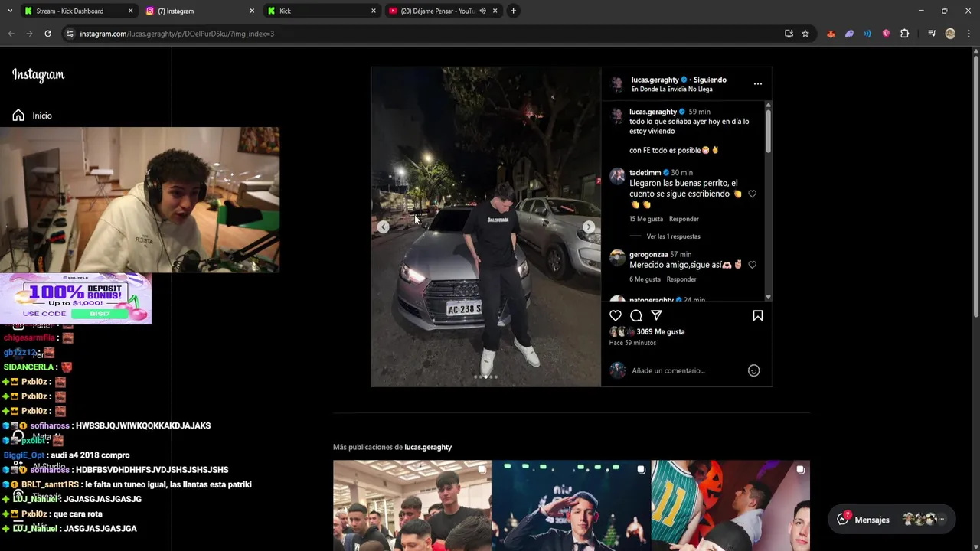Click the blue sound-wave extension icon
This screenshot has width=980, height=551.
(867, 34)
